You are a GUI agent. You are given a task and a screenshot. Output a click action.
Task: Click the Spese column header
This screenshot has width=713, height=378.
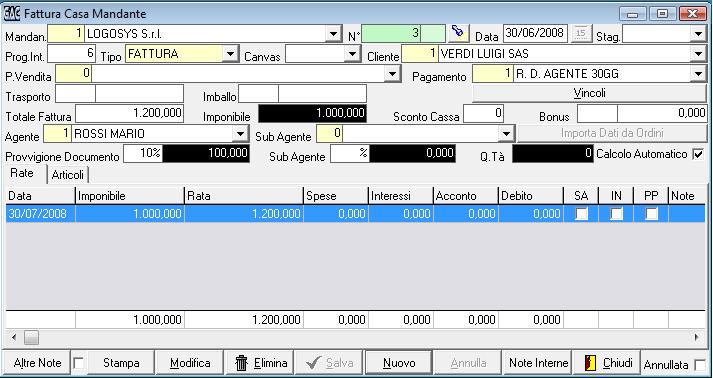336,196
